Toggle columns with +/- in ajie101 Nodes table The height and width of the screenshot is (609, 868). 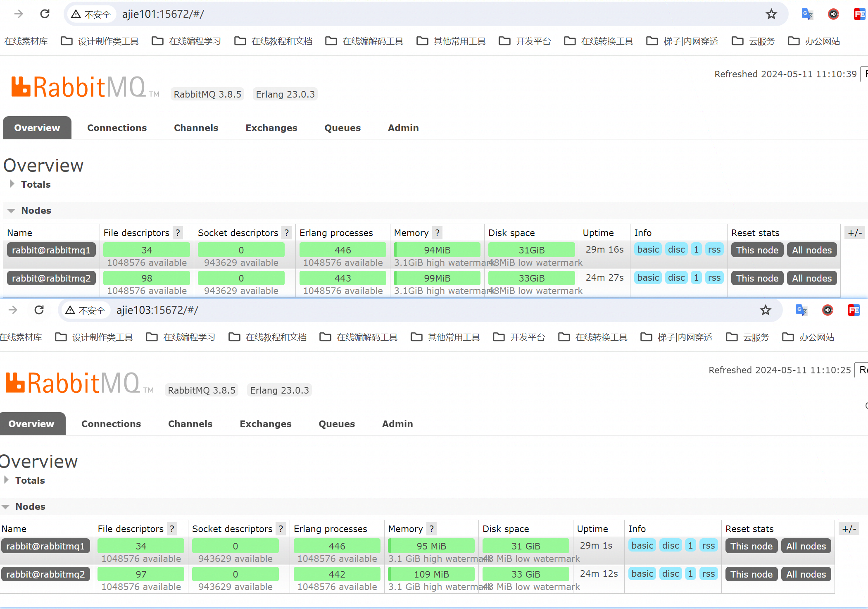click(855, 233)
